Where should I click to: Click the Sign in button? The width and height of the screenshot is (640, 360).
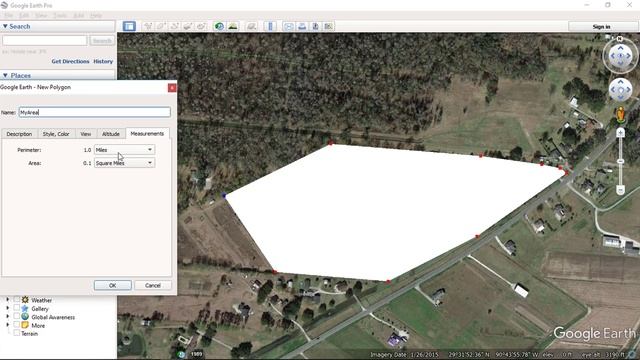click(x=601, y=27)
